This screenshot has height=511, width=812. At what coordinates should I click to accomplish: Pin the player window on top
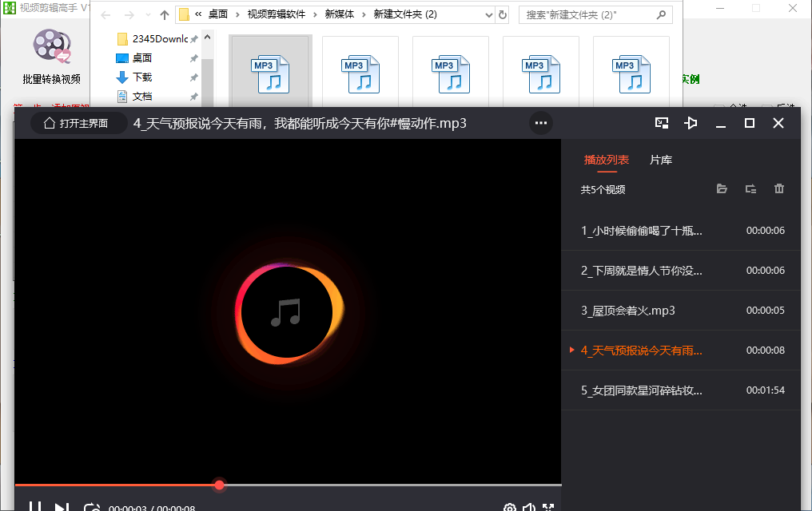point(691,123)
